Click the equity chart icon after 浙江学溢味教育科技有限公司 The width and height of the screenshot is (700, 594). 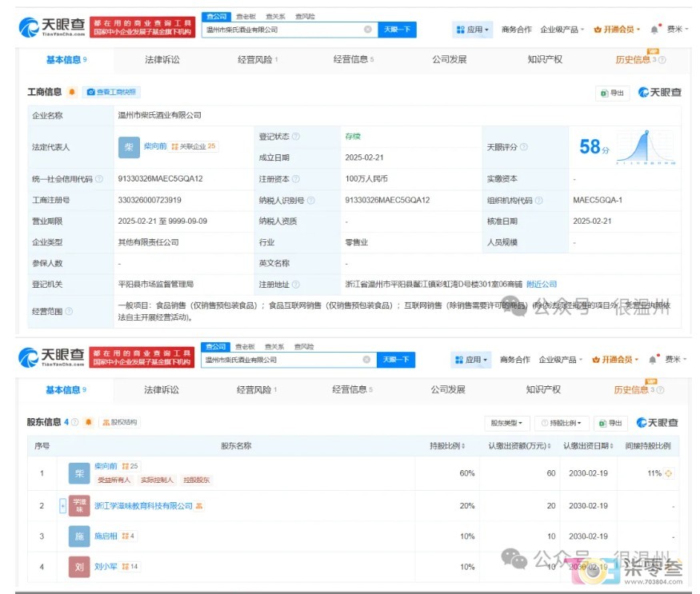coord(199,506)
